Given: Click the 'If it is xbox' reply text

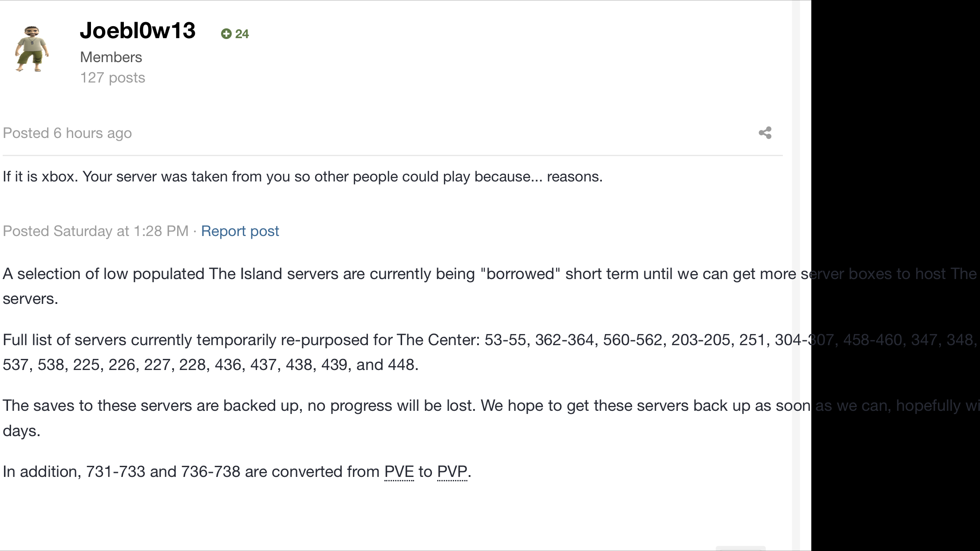Looking at the screenshot, I should point(303,177).
